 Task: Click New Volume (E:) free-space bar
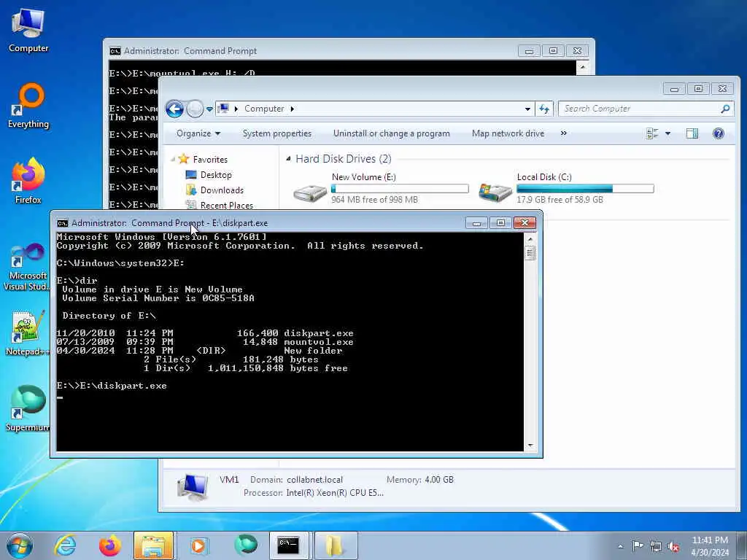tap(400, 189)
